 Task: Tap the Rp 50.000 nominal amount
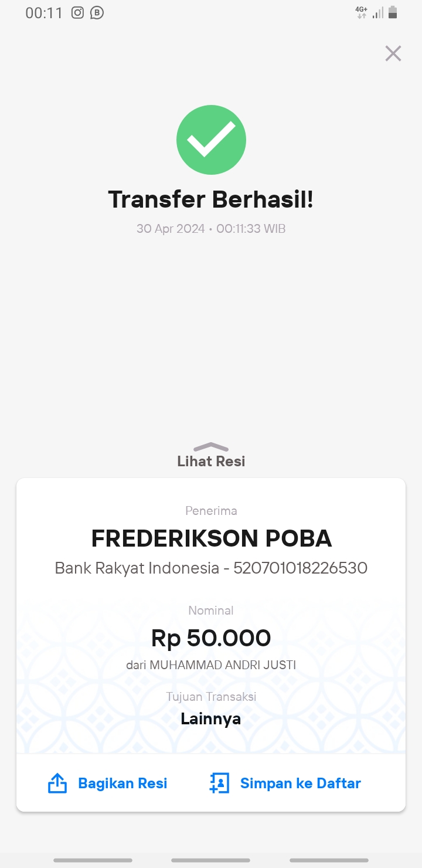pyautogui.click(x=211, y=638)
